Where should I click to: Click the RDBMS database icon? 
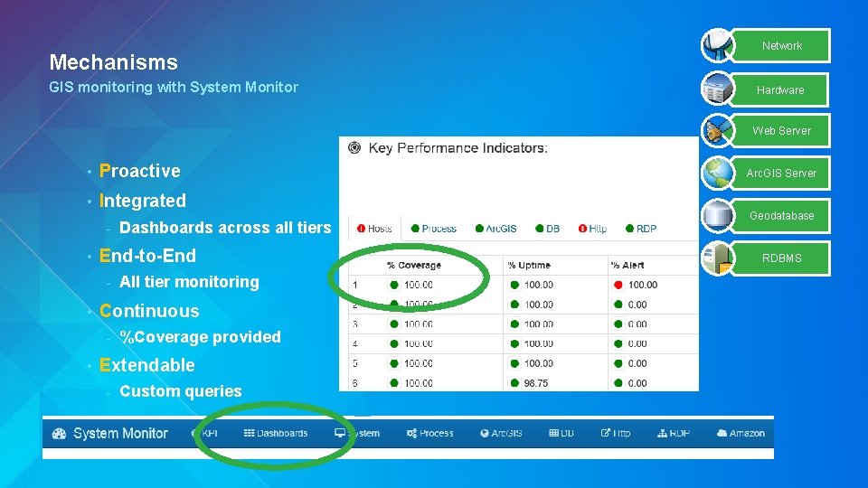click(x=717, y=258)
